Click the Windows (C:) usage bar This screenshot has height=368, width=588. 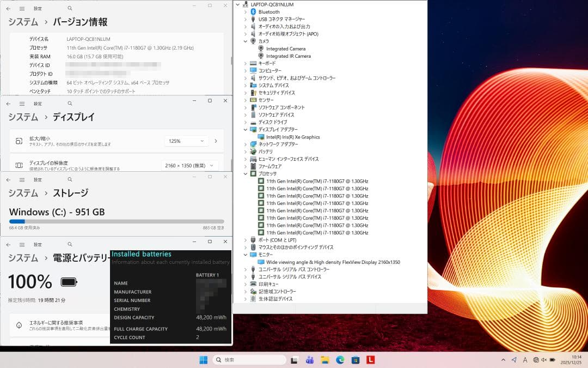click(117, 220)
